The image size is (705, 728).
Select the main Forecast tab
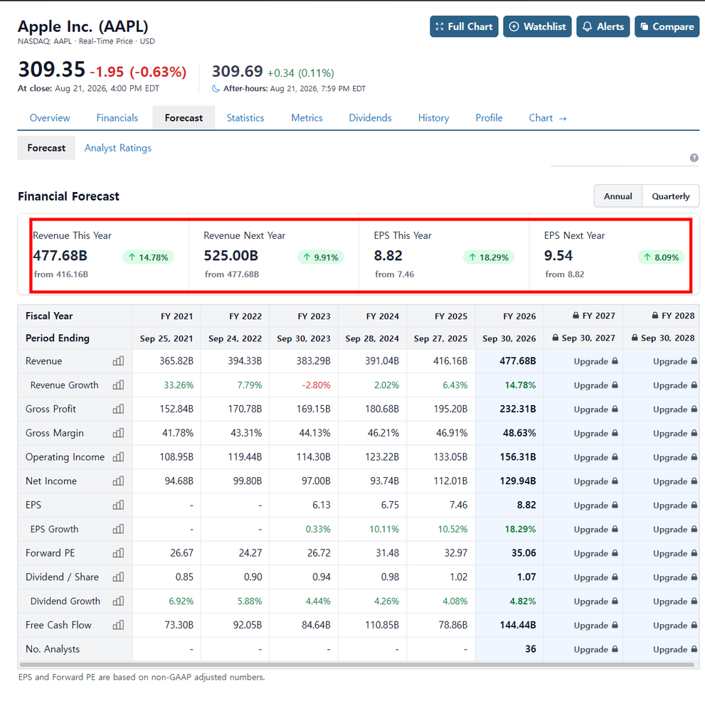tap(184, 118)
